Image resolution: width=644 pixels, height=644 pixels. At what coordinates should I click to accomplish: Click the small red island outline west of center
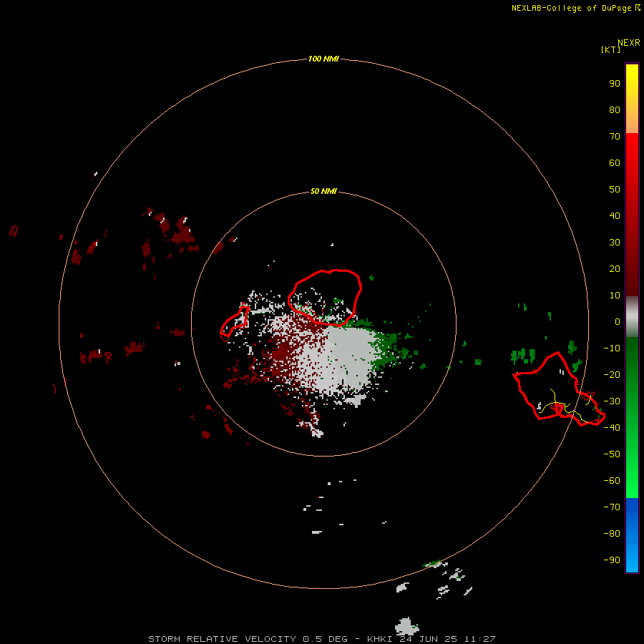235,323
